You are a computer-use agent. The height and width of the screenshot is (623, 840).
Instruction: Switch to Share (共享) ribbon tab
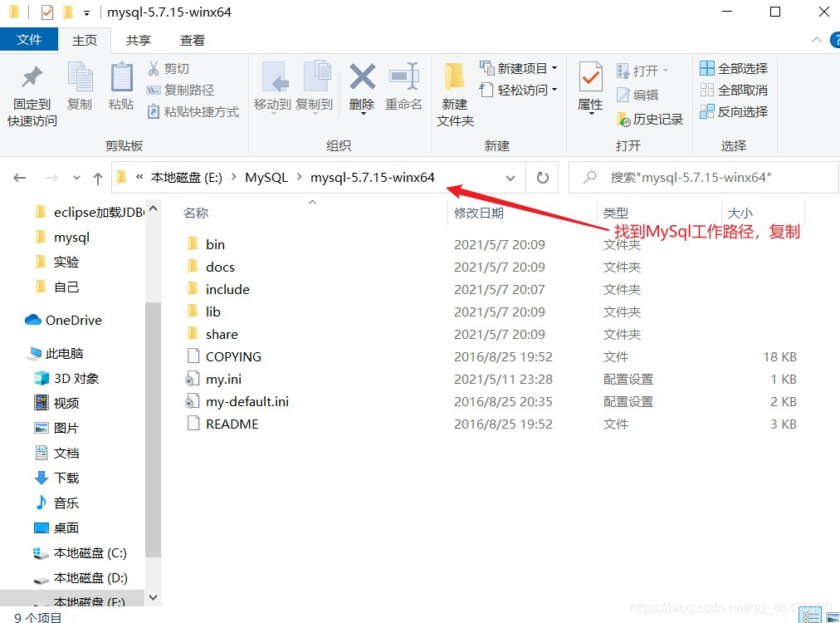139,40
